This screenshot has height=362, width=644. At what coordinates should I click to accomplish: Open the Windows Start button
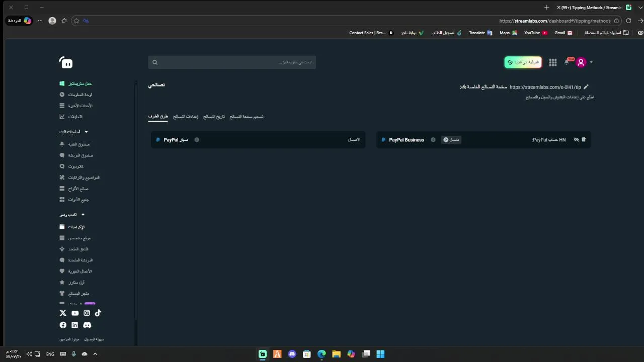[380, 354]
